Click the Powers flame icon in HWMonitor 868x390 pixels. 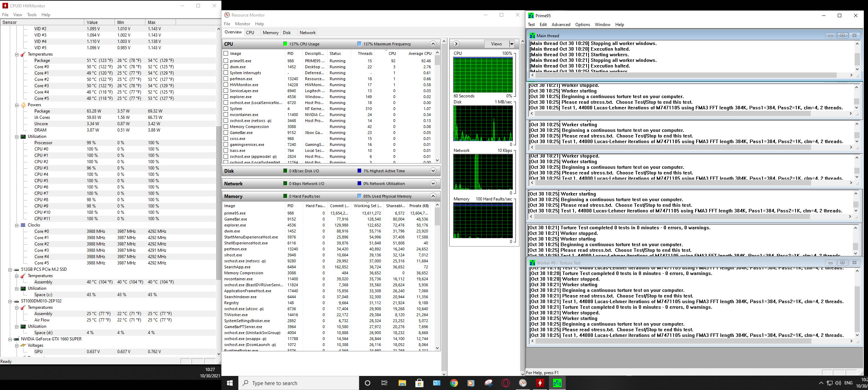23,105
